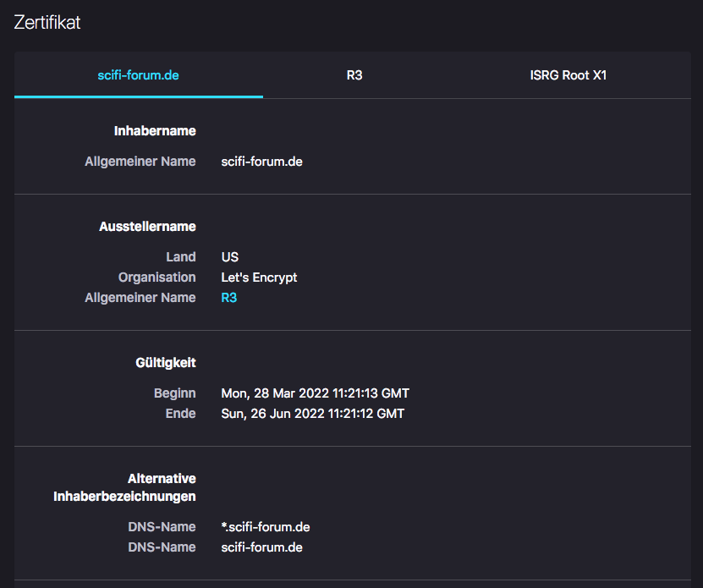Viewport: 703px width, 588px height.
Task: Click the Let's Encrypt organisation value
Action: 259,278
